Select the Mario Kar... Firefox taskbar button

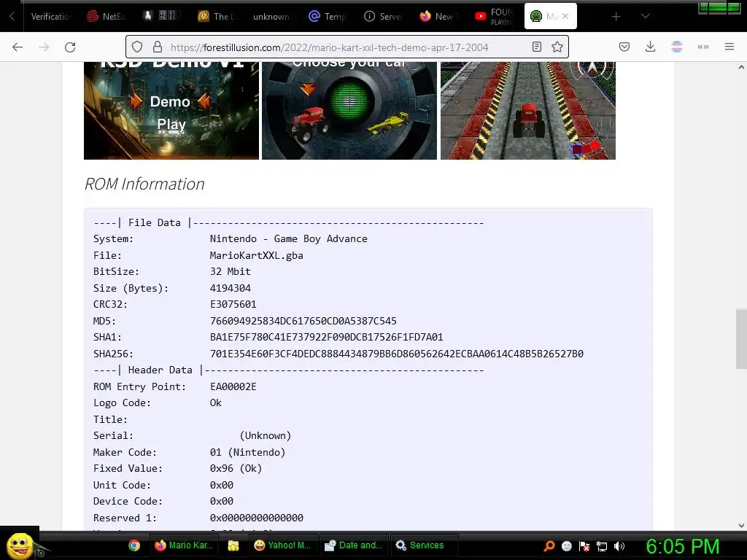click(184, 545)
